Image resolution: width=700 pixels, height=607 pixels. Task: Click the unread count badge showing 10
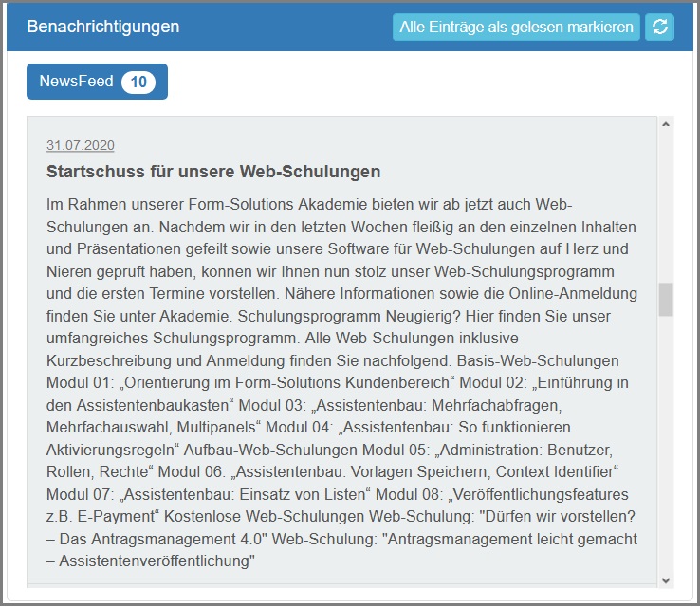coord(138,83)
